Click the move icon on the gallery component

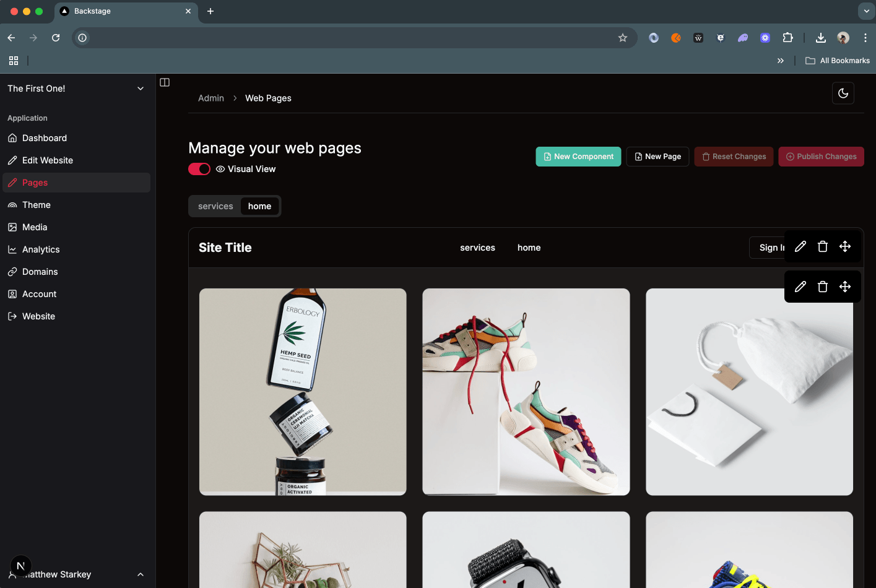(x=844, y=287)
